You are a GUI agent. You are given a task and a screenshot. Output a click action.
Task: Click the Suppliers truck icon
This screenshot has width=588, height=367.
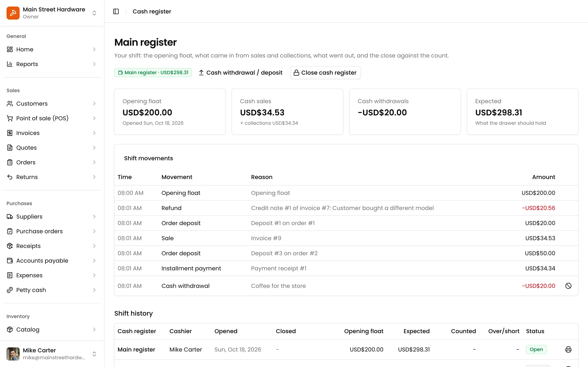point(10,217)
